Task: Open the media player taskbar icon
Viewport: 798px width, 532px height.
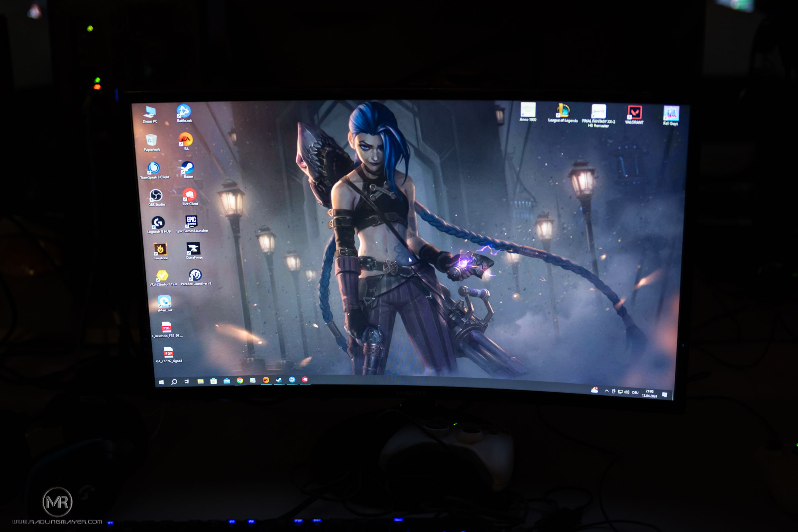Action: pos(253,380)
